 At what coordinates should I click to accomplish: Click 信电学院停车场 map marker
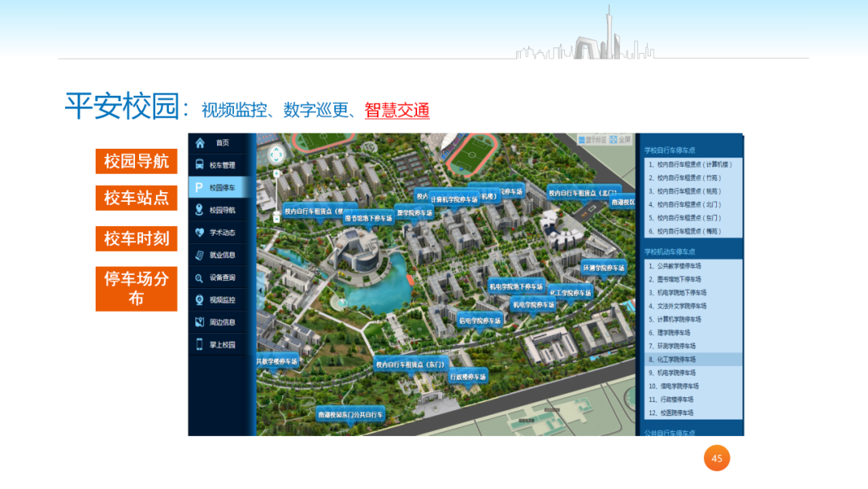pos(479,321)
